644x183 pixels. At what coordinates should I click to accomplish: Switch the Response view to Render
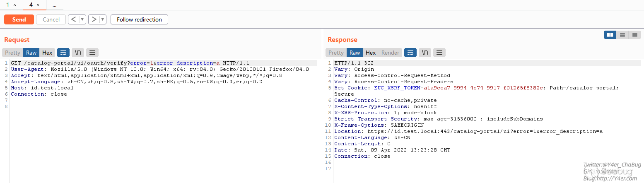point(390,53)
